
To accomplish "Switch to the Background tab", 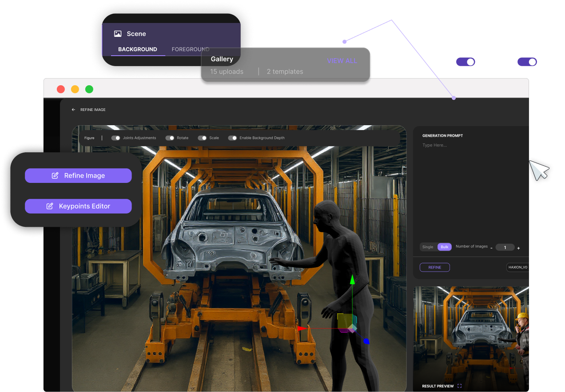I will click(138, 49).
